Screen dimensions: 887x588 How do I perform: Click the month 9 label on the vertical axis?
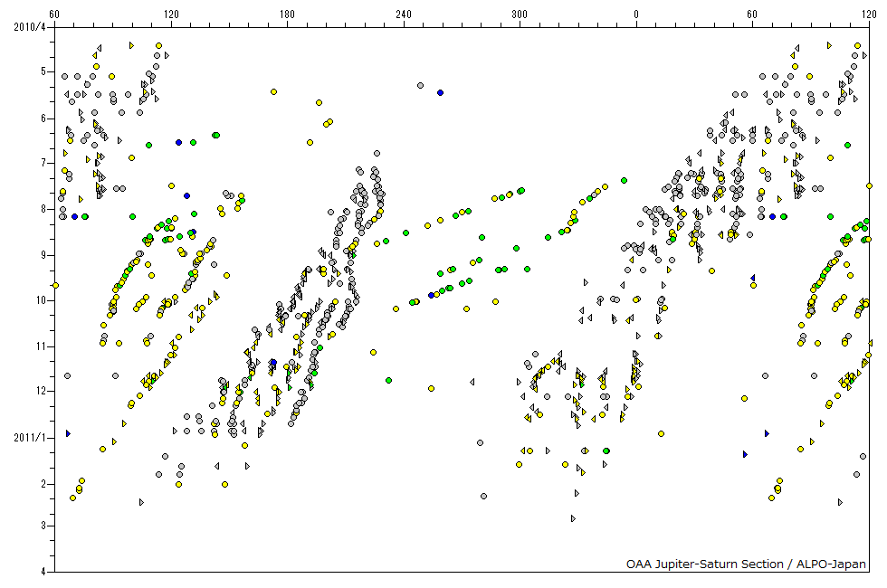43,255
